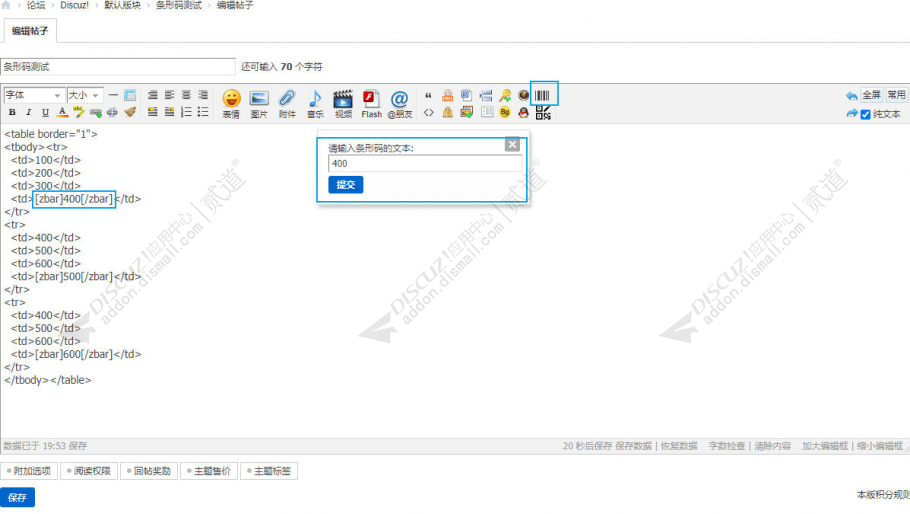Insert unordered bullet list
Image resolution: width=910 pixels, height=514 pixels.
pyautogui.click(x=203, y=112)
